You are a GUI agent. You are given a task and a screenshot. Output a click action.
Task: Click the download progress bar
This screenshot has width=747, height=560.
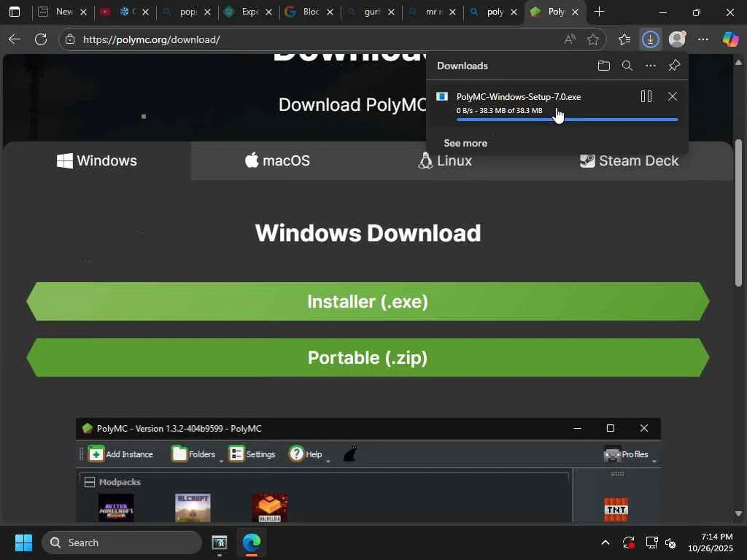pyautogui.click(x=567, y=120)
